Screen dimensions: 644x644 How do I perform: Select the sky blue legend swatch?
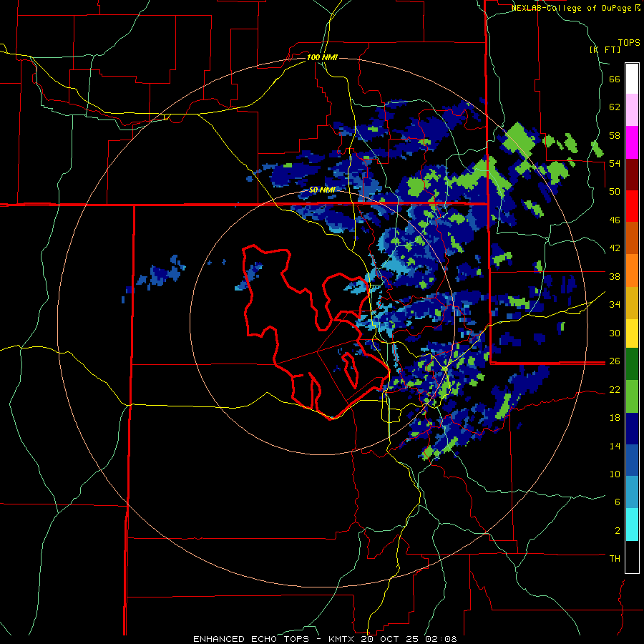(x=632, y=492)
